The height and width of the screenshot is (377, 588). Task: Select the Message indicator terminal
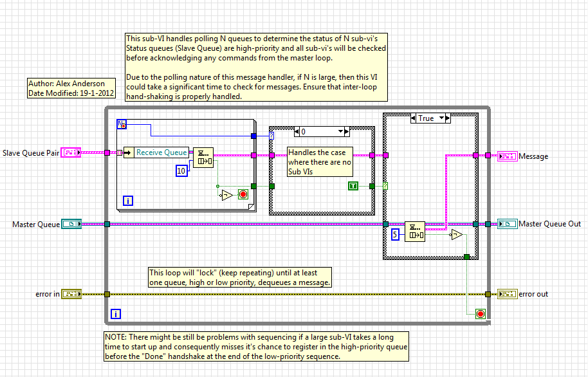point(507,156)
